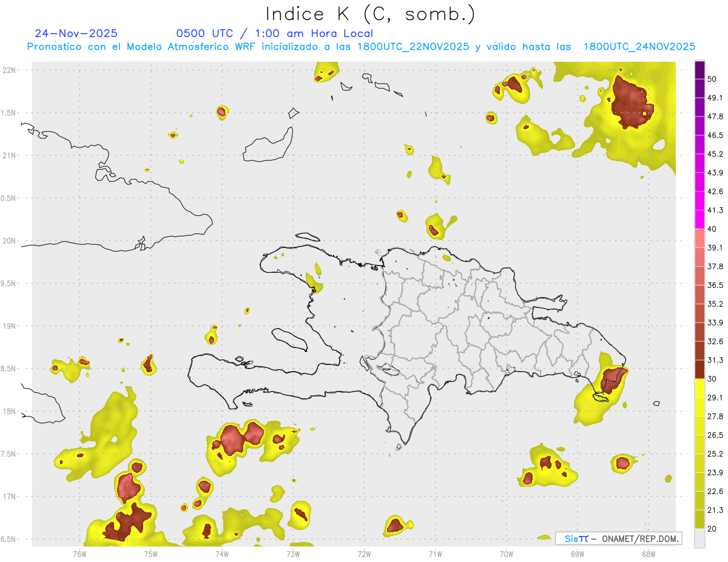Click the color scale value "31.3"
The height and width of the screenshot is (562, 728).
[x=715, y=360]
